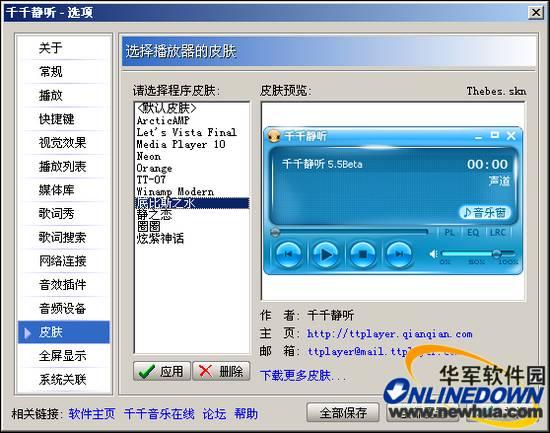Screen dimensions: 550x433
Task: Select the <默认皮肤> skin entry
Action: pos(192,108)
